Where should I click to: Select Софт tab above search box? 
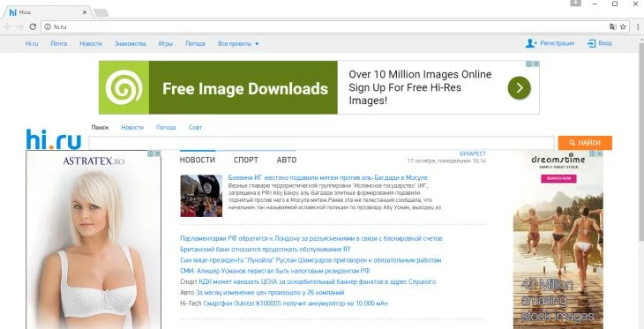coord(196,127)
